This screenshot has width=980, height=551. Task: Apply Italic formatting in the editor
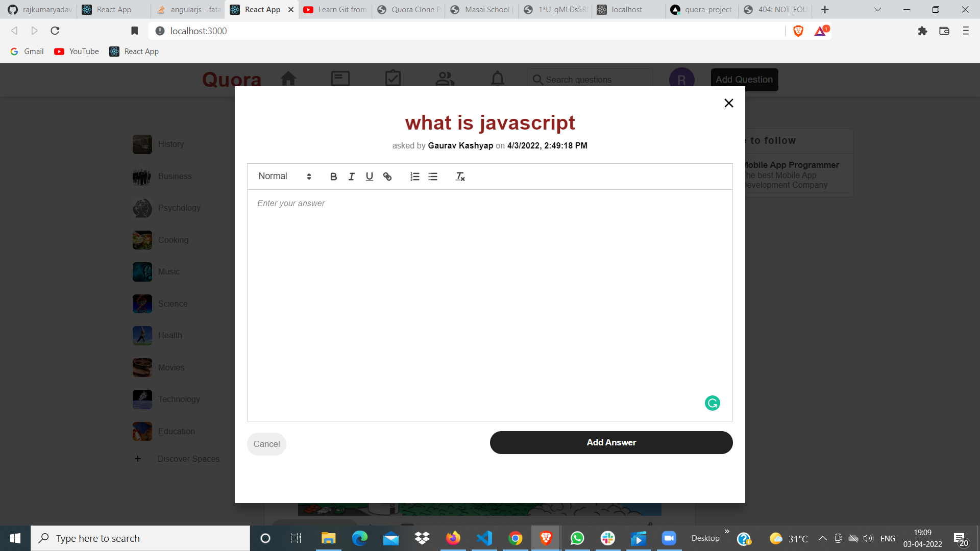click(x=351, y=176)
